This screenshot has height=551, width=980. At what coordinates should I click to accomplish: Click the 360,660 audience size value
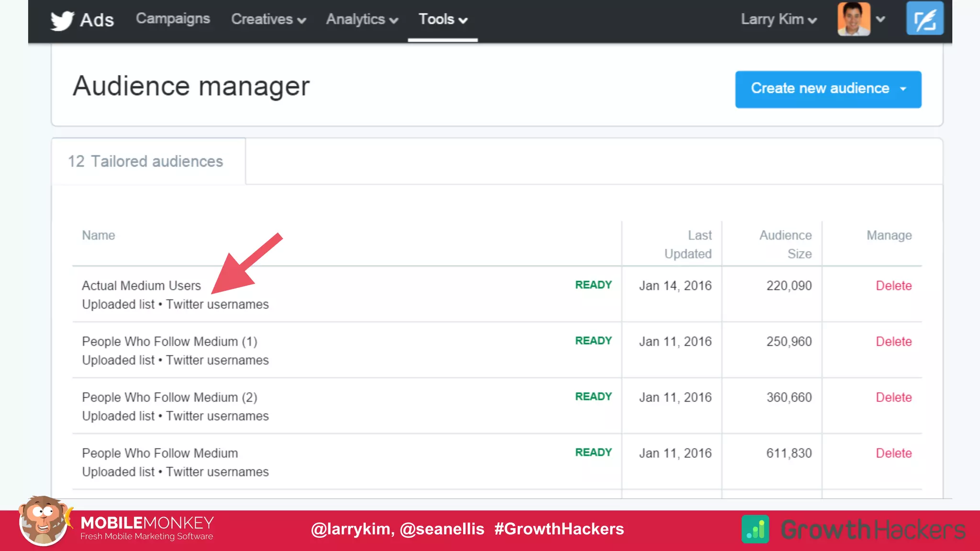click(x=789, y=397)
